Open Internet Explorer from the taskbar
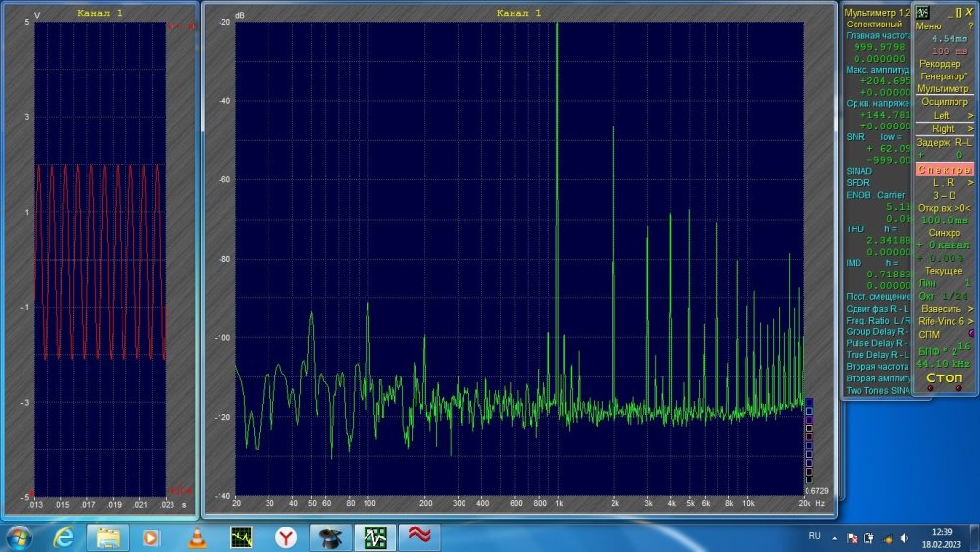Screen dimensions: 980x552 click(x=64, y=537)
